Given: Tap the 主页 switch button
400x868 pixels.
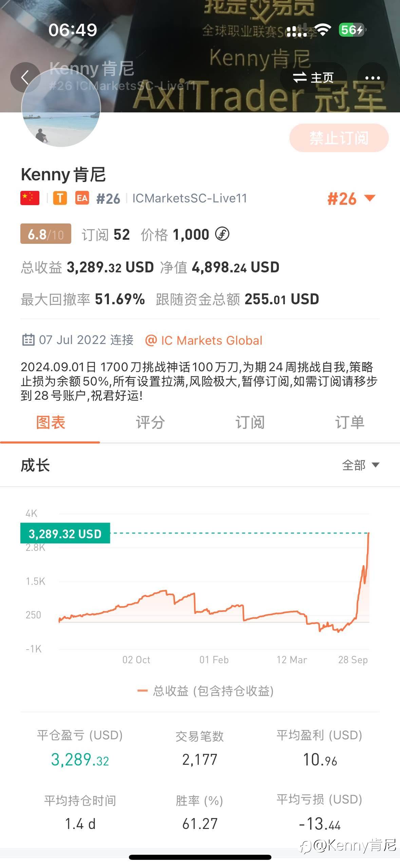Looking at the screenshot, I should 313,78.
